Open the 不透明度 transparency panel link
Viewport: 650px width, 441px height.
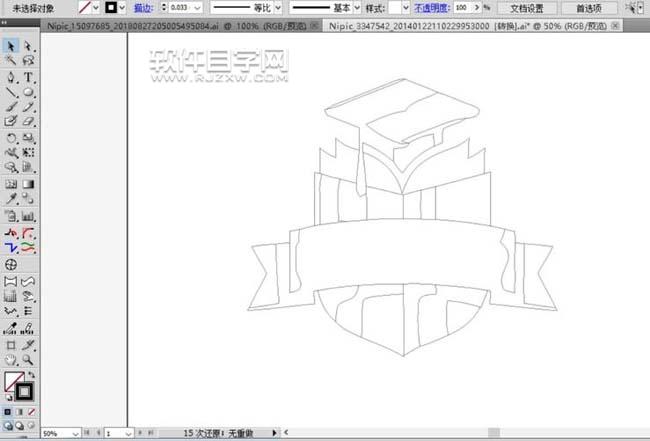[432, 8]
